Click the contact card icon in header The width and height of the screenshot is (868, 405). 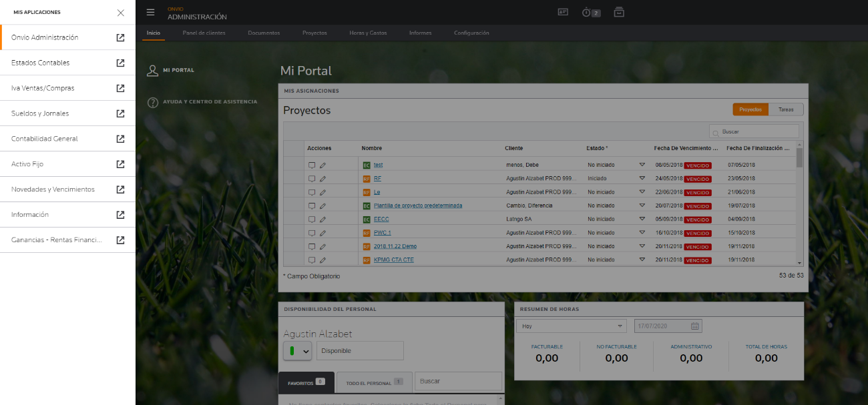(x=563, y=12)
